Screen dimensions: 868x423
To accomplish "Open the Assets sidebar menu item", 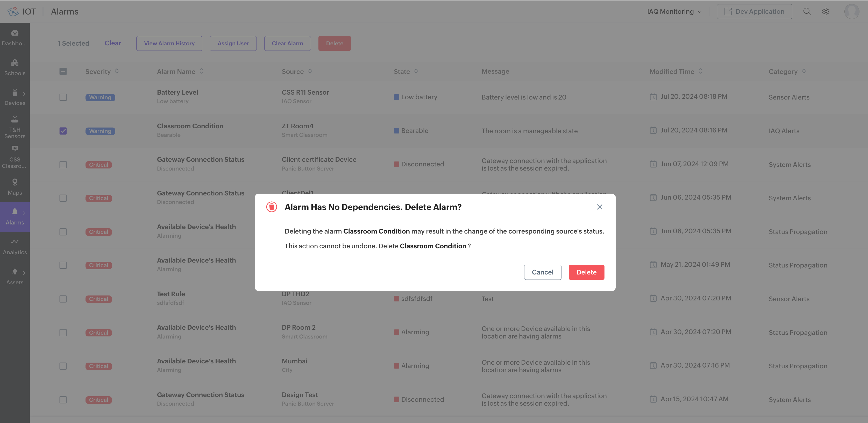I will click(x=15, y=276).
